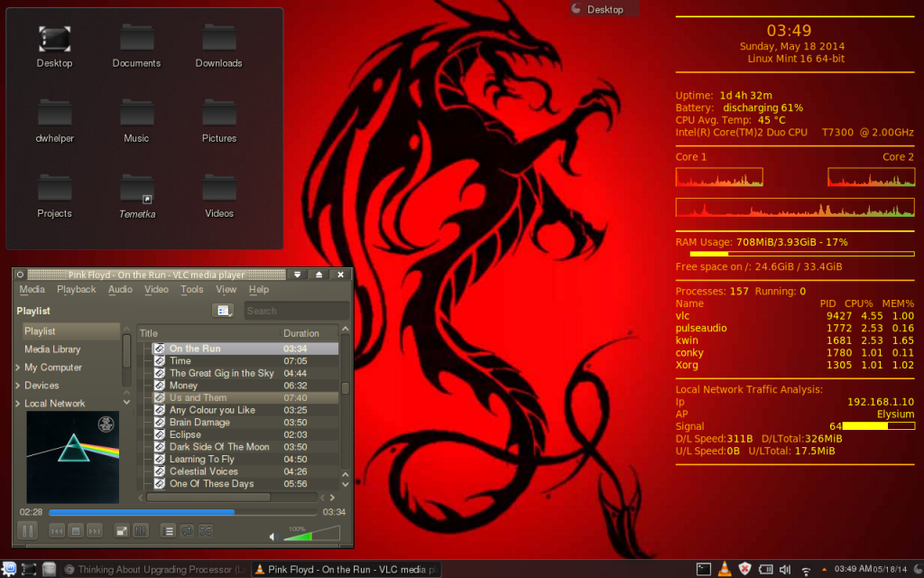Screen dimensions: 924x578
Task: Skip to previous track in VLC
Action: coord(57,531)
